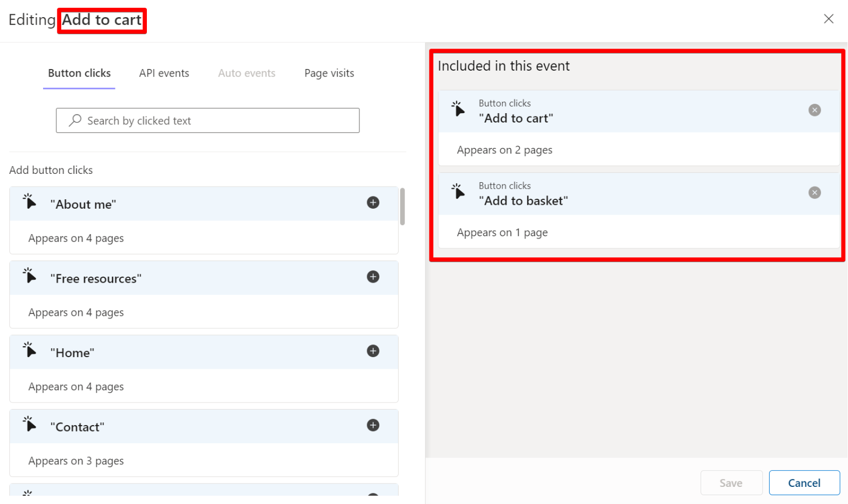Close the editing dialog with the X
The width and height of the screenshot is (848, 504).
(x=829, y=19)
